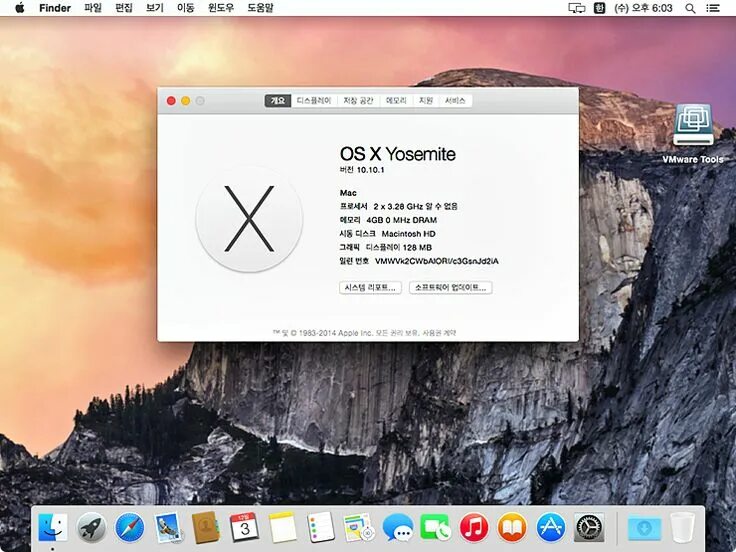Open 윈도우 menu
Viewport: 736px width, 552px height.
(221, 8)
